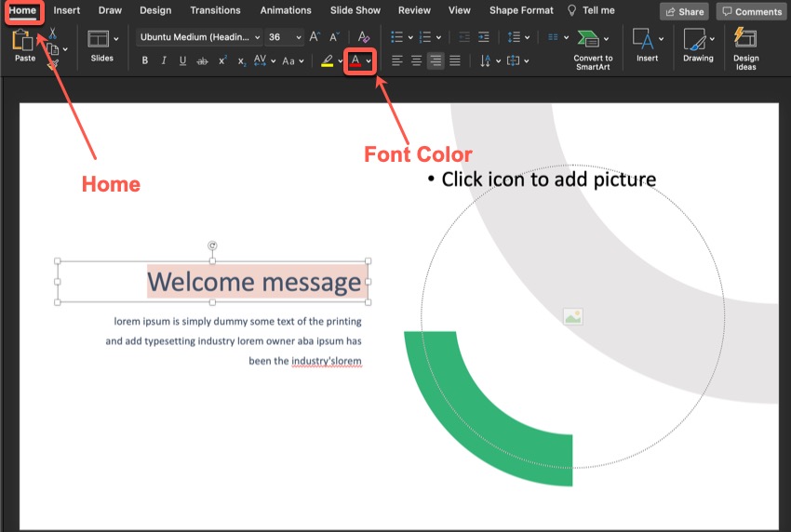This screenshot has width=791, height=532.
Task: Click the Cut scissors icon
Action: click(x=53, y=34)
